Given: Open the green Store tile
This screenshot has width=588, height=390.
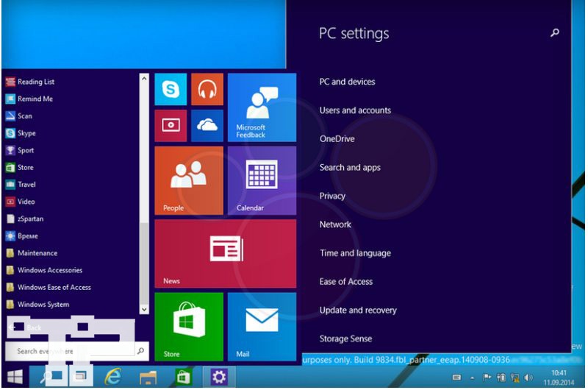Looking at the screenshot, I should 189,327.
